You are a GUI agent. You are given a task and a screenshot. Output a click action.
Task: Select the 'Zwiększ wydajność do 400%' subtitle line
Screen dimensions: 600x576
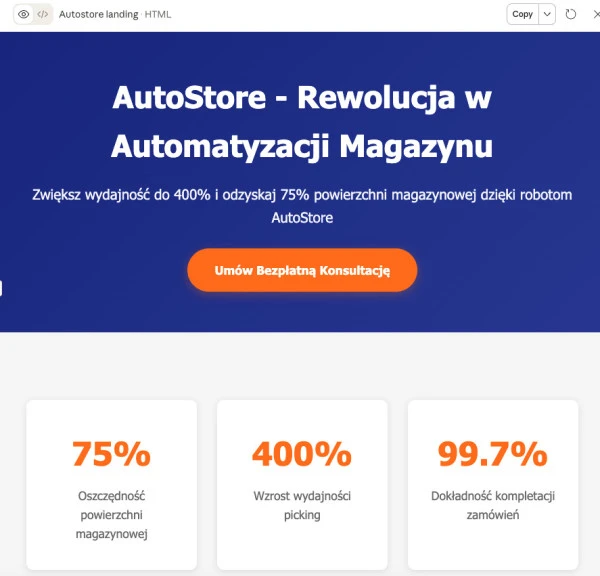pyautogui.click(x=302, y=195)
